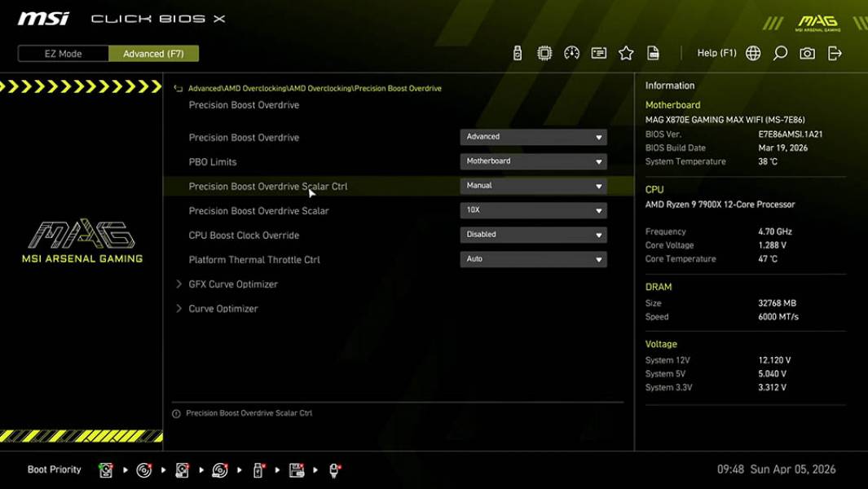
Task: Open the PBO Limits dropdown
Action: pos(533,161)
